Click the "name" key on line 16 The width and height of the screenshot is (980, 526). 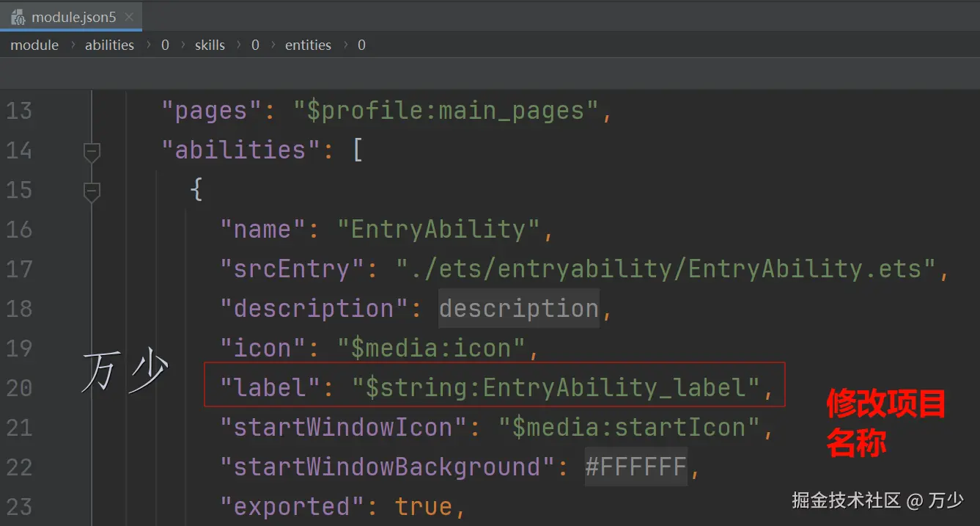coord(263,230)
